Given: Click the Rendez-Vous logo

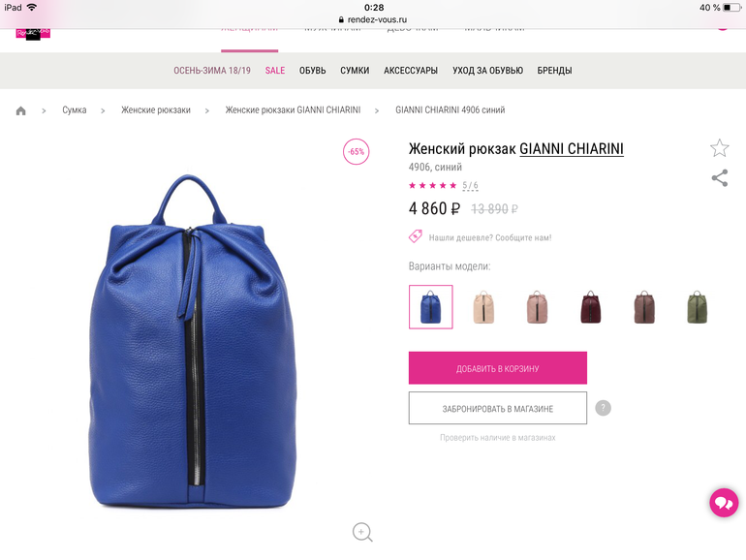Looking at the screenshot, I should (x=33, y=34).
